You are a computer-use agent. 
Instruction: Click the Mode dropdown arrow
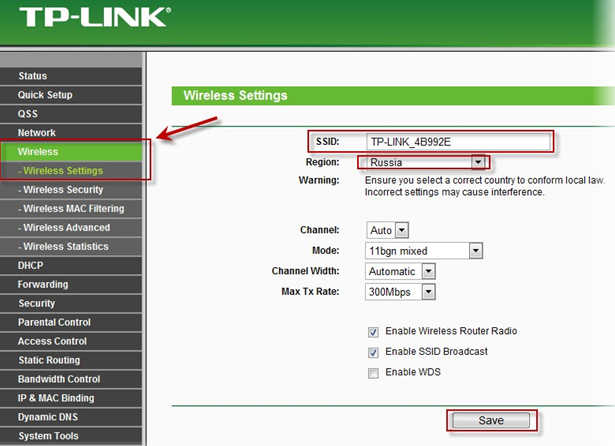click(x=476, y=251)
